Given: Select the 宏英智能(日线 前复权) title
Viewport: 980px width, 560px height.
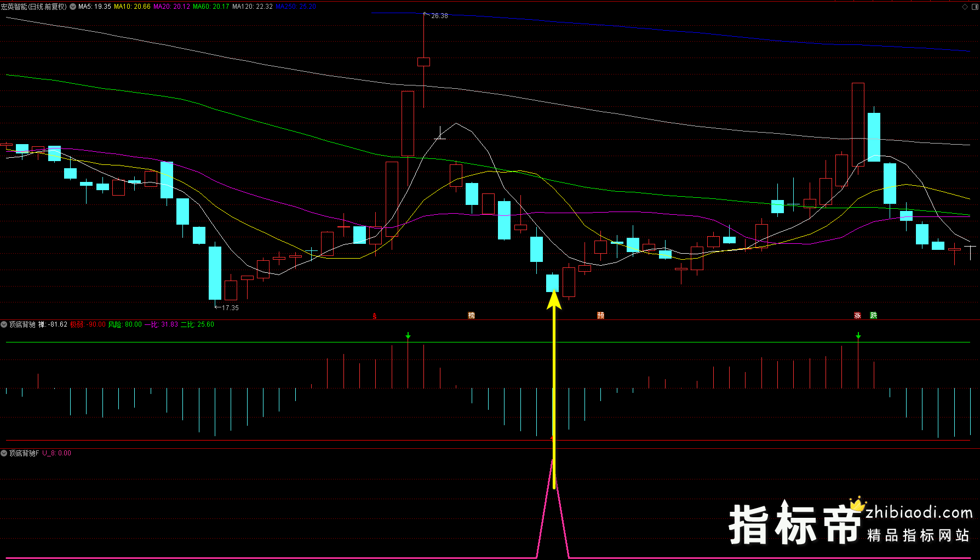Looking at the screenshot, I should coord(34,7).
